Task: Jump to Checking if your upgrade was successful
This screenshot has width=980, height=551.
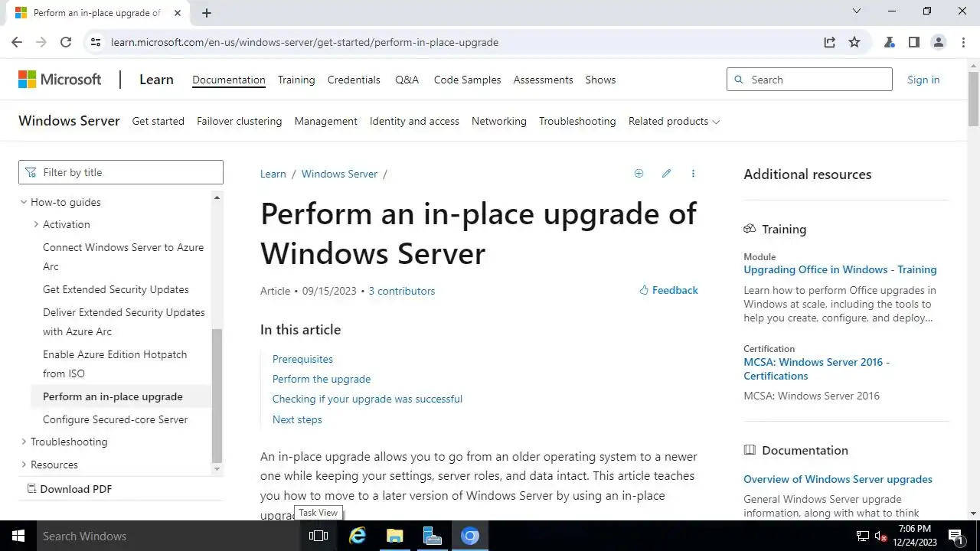Action: 367,399
